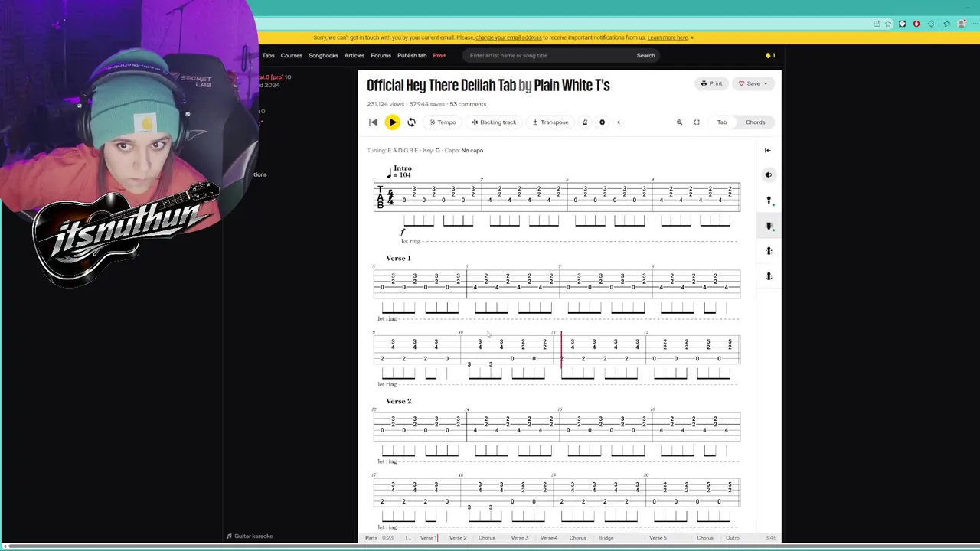
Task: Click the change your email address link
Action: [508, 37]
